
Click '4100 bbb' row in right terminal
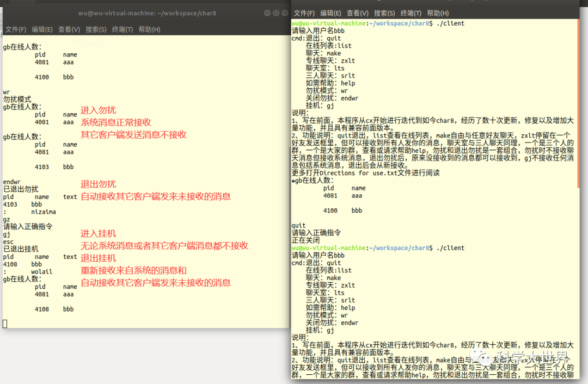(x=343, y=210)
